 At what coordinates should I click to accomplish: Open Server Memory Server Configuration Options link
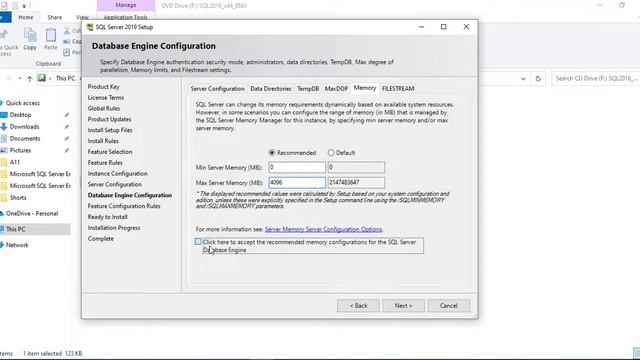(x=323, y=229)
